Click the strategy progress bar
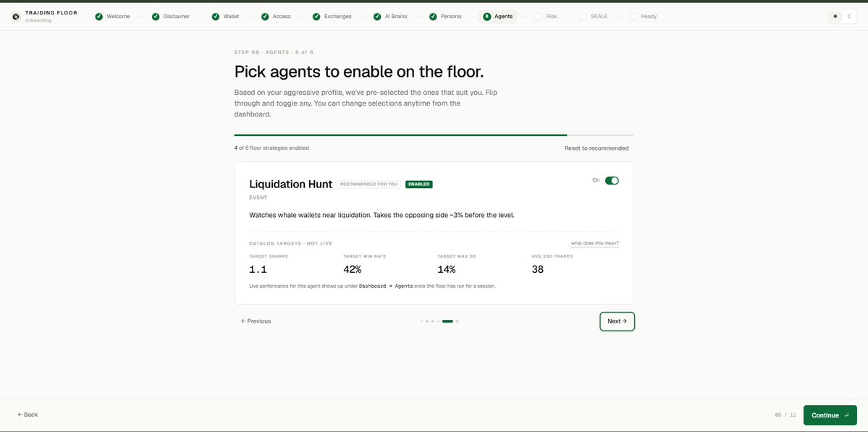Image resolution: width=868 pixels, height=432 pixels. [434, 135]
